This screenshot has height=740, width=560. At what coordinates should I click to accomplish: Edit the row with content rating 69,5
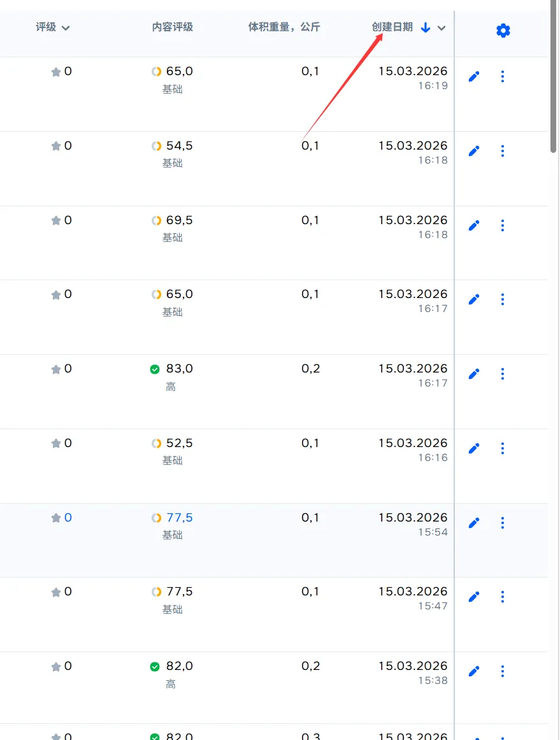473,225
